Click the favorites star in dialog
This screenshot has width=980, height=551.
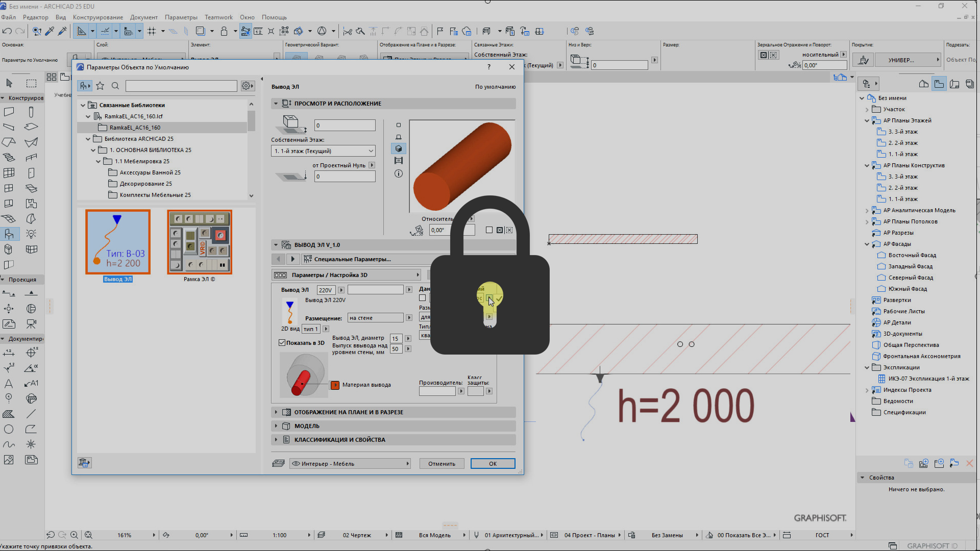100,86
